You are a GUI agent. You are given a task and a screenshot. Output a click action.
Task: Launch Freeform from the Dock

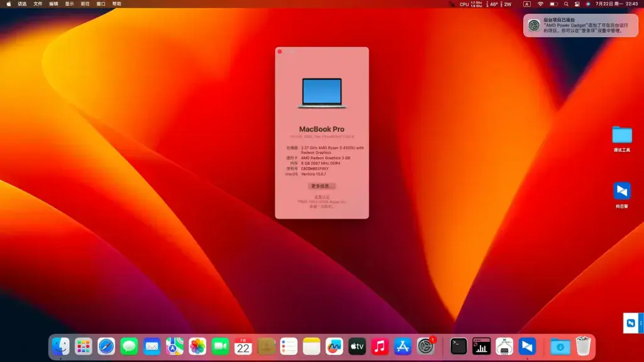point(335,347)
